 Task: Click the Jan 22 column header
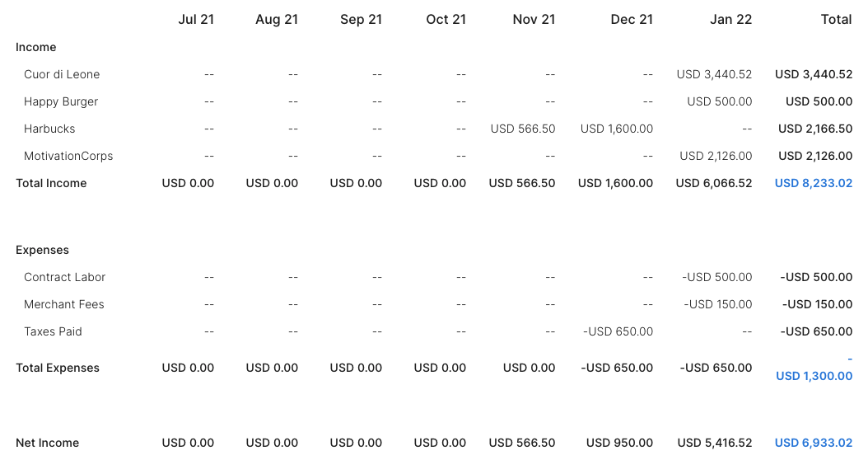[730, 20]
